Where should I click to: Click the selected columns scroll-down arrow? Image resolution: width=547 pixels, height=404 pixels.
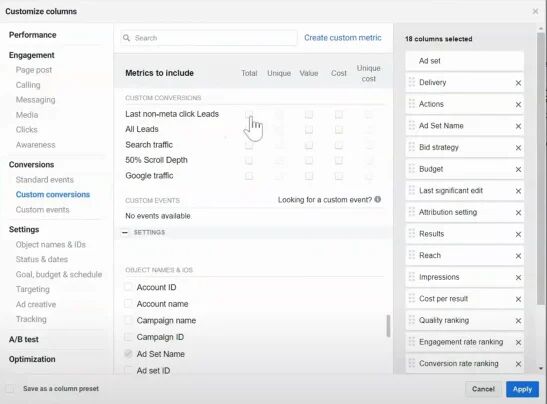(541, 368)
